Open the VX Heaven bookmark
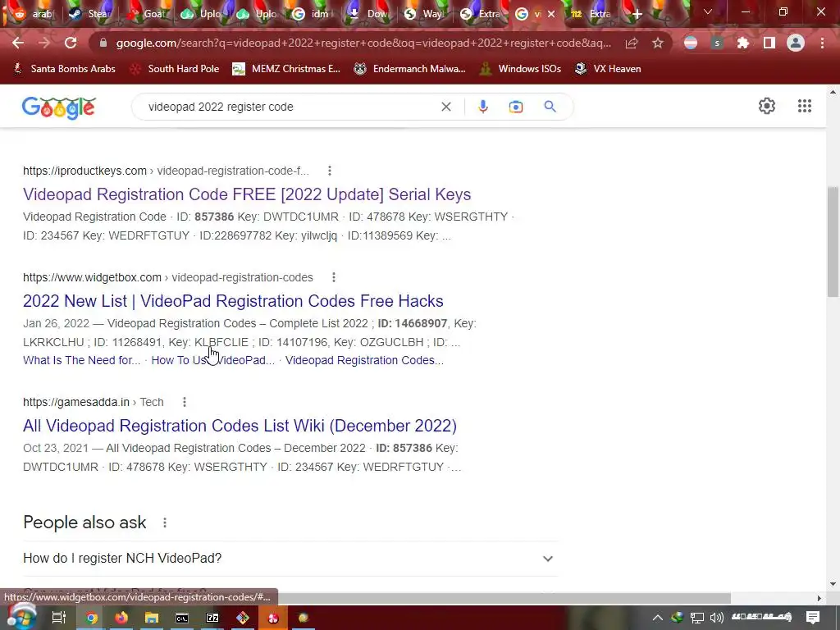Image resolution: width=840 pixels, height=630 pixels. point(608,69)
